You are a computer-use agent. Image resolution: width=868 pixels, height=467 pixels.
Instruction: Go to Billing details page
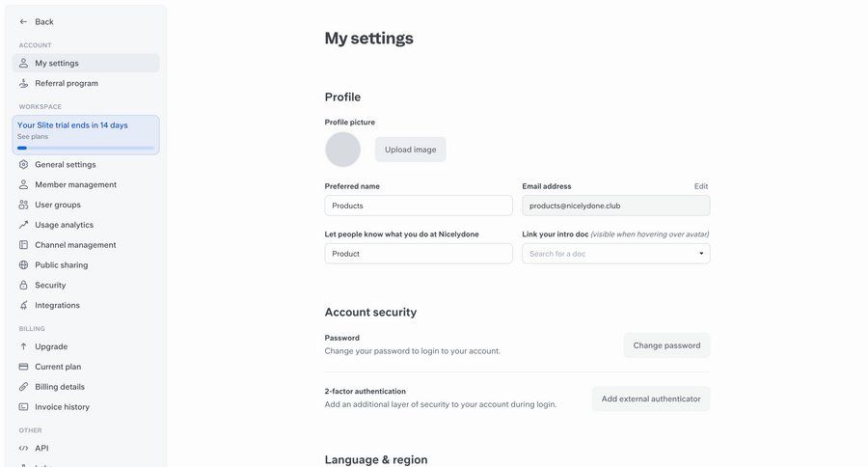coord(60,387)
